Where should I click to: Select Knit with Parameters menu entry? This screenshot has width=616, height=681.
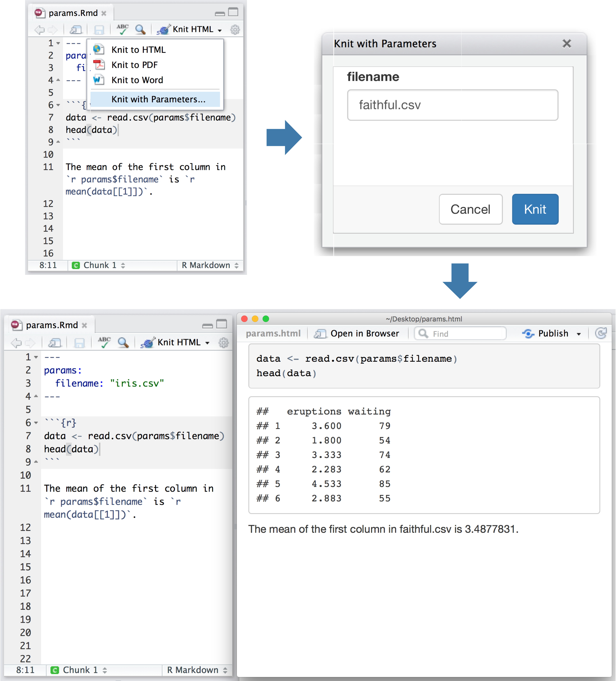[x=158, y=99]
